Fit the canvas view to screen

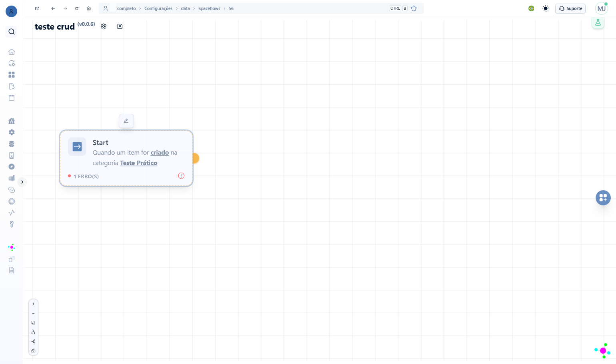[x=33, y=322]
